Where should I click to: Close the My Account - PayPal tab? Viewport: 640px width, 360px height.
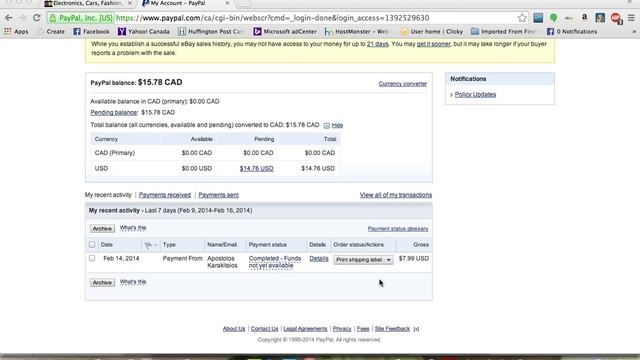tap(227, 3)
